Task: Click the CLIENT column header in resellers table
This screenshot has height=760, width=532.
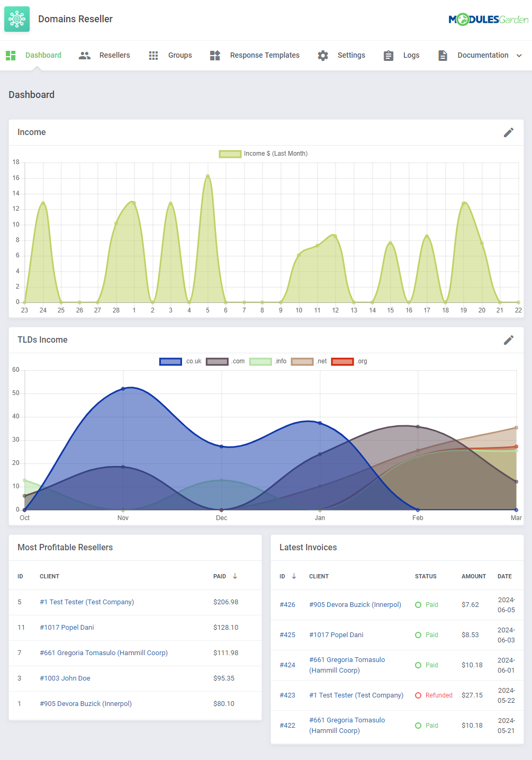Action: point(49,576)
